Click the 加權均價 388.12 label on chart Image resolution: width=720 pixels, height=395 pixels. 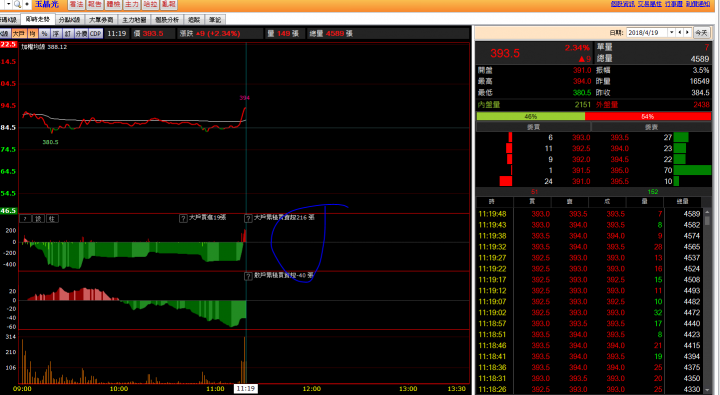tap(44, 47)
